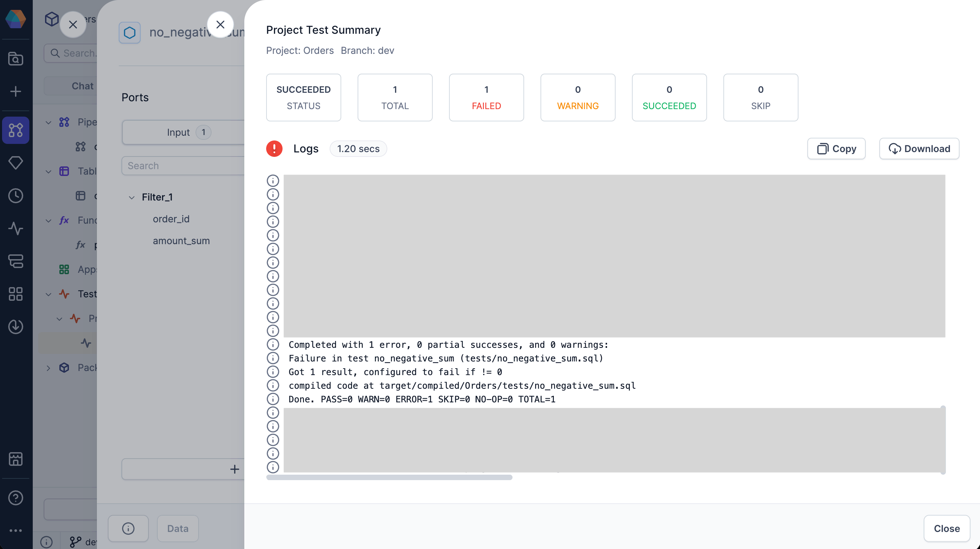980x549 pixels.
Task: Switch to the Chat tab
Action: point(82,86)
